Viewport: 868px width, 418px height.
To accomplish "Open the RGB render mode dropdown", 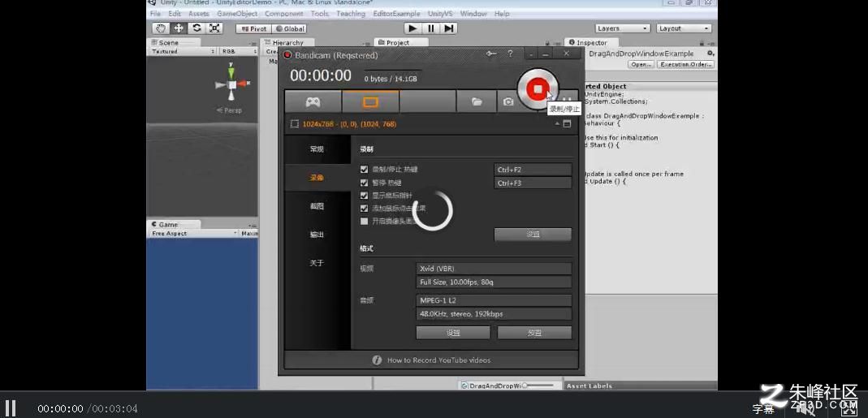I will pos(237,51).
